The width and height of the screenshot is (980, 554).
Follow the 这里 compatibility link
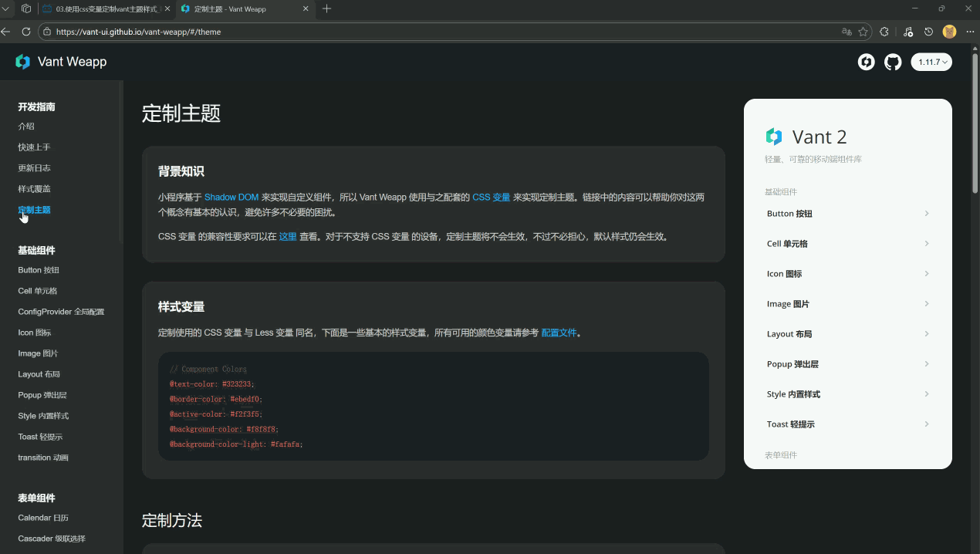coord(288,237)
